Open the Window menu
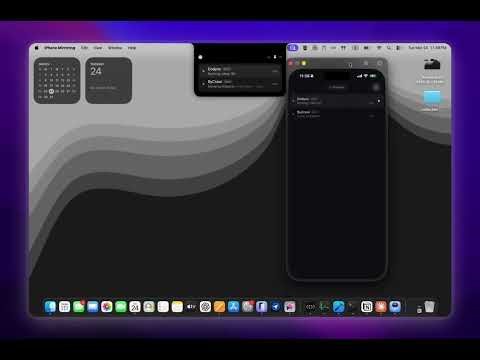This screenshot has height=360, width=480. pyautogui.click(x=115, y=48)
